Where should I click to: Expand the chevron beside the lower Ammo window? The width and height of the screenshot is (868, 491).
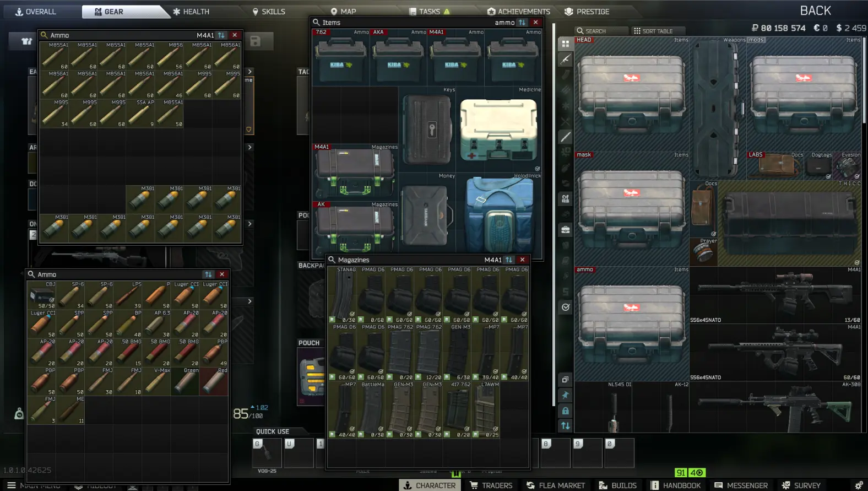pos(249,301)
